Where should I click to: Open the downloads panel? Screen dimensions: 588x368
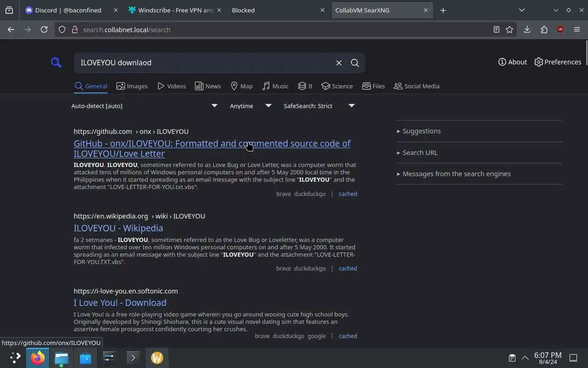click(527, 29)
